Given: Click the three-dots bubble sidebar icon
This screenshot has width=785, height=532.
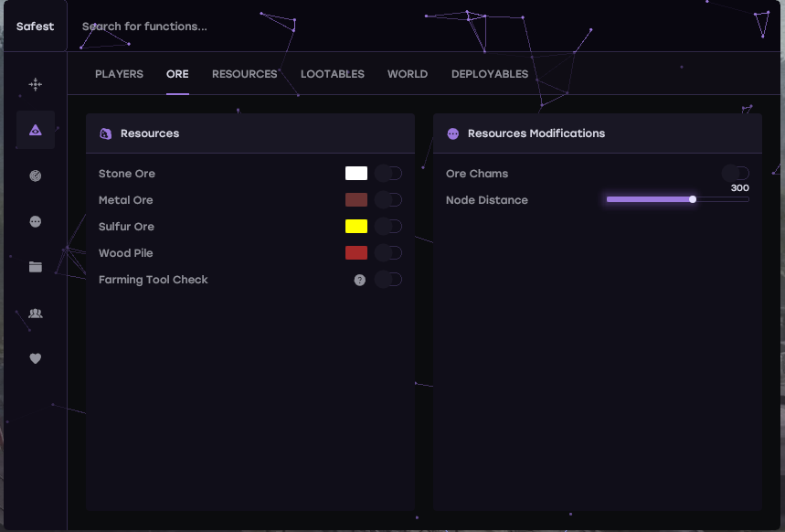Looking at the screenshot, I should (36, 222).
